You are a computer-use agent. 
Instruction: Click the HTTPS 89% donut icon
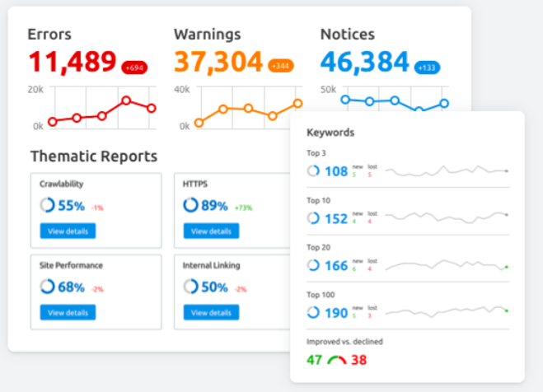coord(190,206)
